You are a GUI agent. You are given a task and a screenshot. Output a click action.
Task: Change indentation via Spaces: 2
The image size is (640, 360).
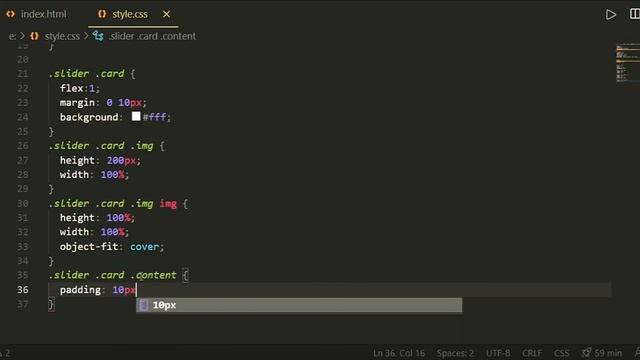[455, 353]
